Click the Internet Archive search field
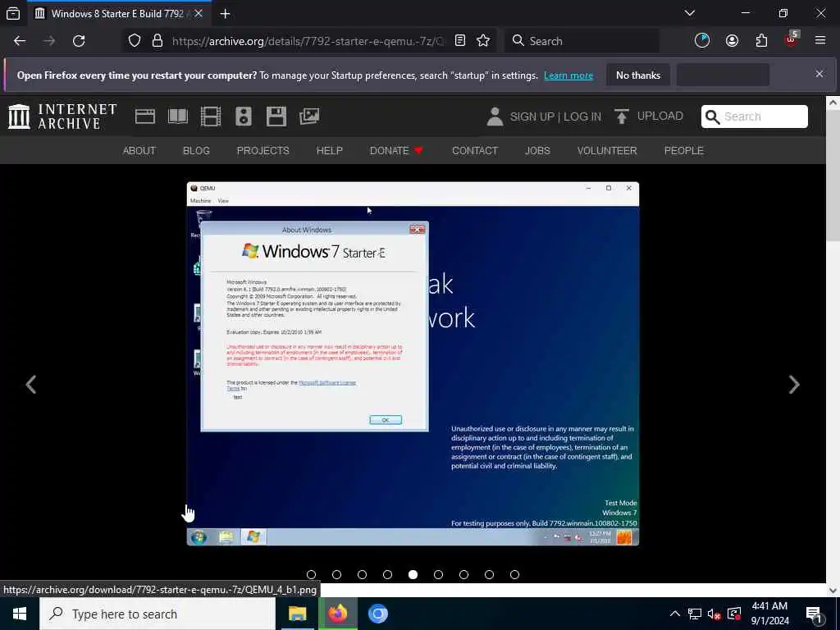This screenshot has height=630, width=840. (x=755, y=116)
